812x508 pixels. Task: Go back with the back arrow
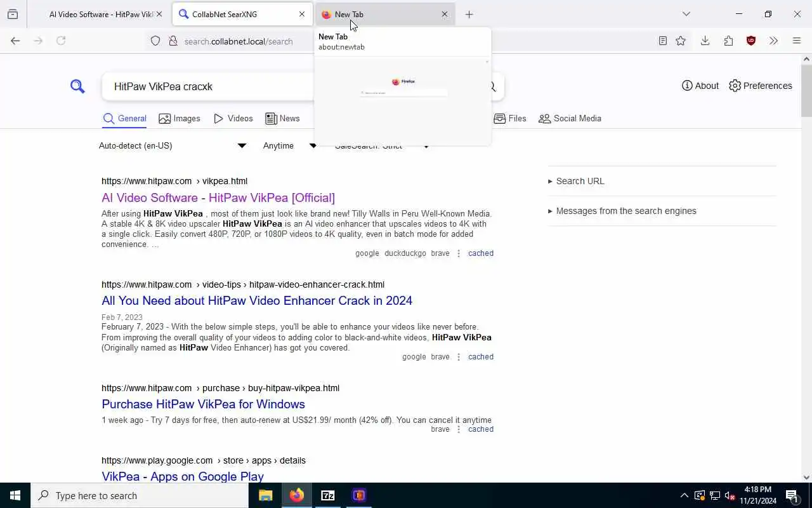[x=15, y=41]
